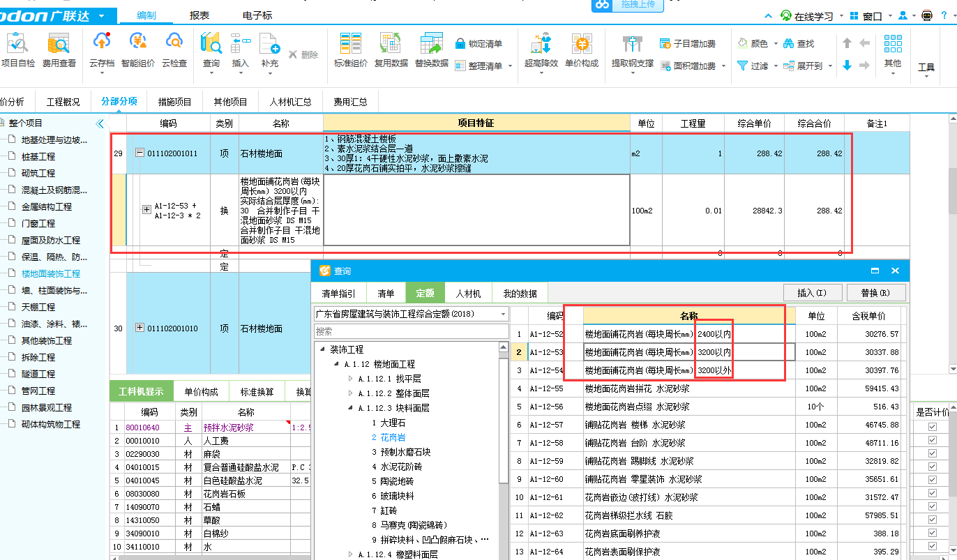This screenshot has height=560, width=957.
Task: Run the 云检查 cloud check
Action: click(x=174, y=50)
